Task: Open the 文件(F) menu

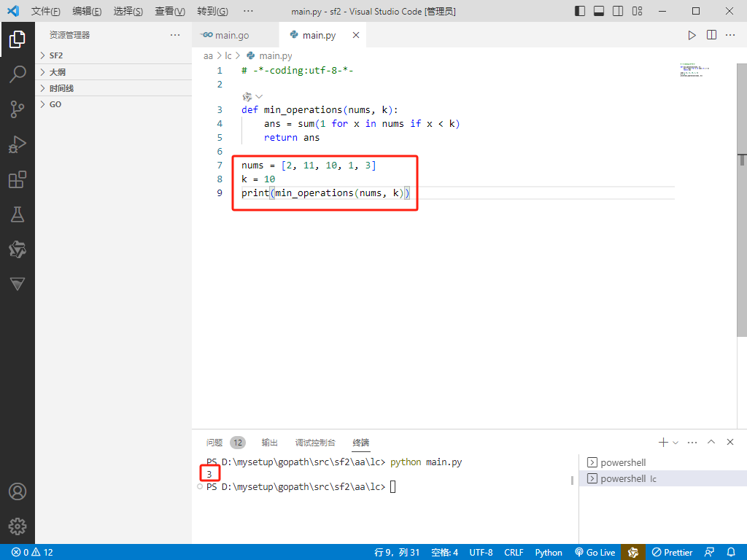Action: (x=46, y=11)
